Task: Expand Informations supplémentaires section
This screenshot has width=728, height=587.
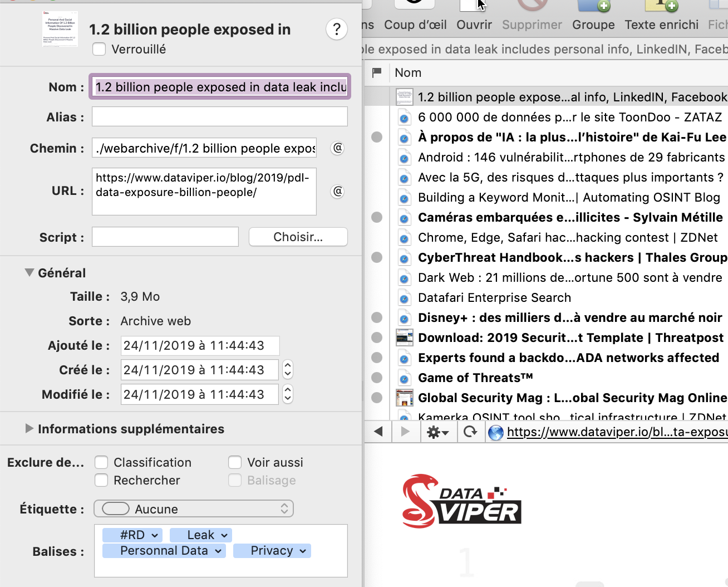Action: coord(29,429)
